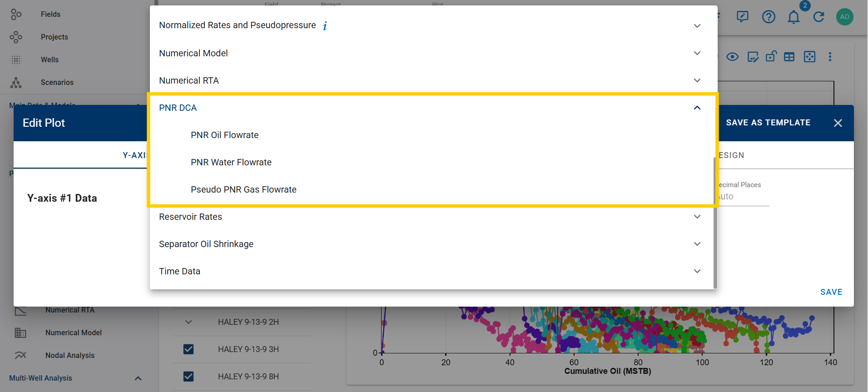Image resolution: width=868 pixels, height=392 pixels.
Task: Close the Edit Plot dialog
Action: pos(838,123)
